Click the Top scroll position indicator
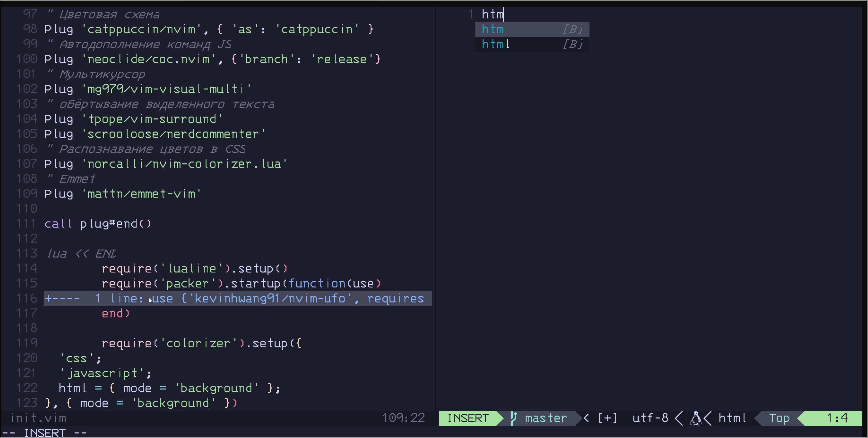The image size is (868, 438). pos(779,418)
